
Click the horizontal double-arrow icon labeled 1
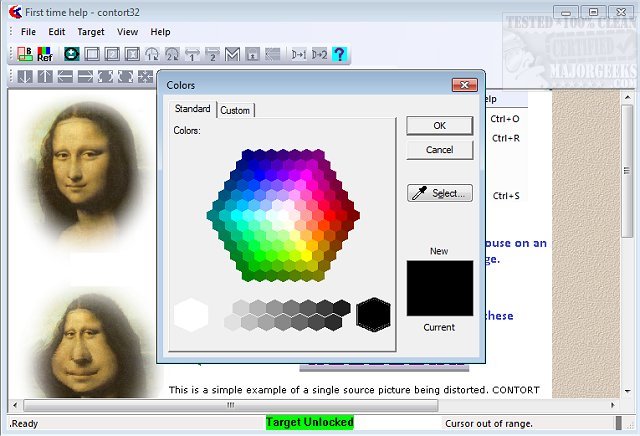coord(192,54)
